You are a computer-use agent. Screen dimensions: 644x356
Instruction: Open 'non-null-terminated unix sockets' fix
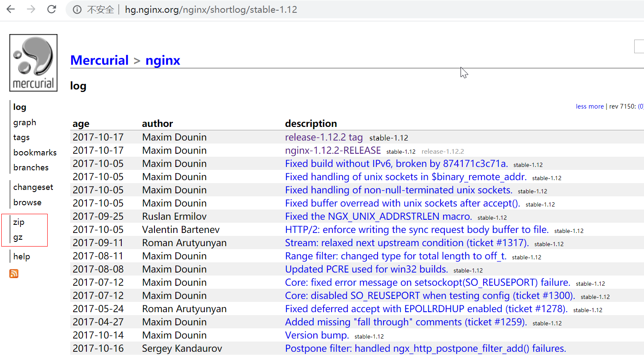[399, 190]
